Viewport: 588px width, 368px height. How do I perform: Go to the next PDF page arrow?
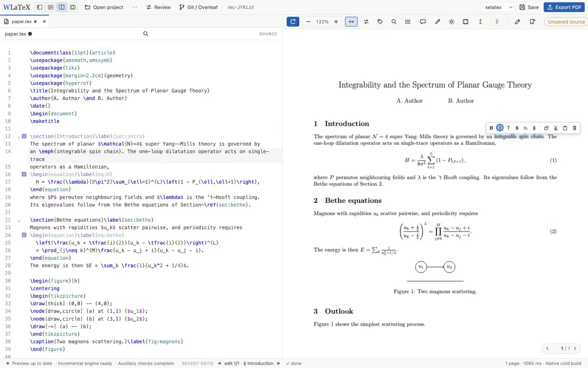coord(575,348)
